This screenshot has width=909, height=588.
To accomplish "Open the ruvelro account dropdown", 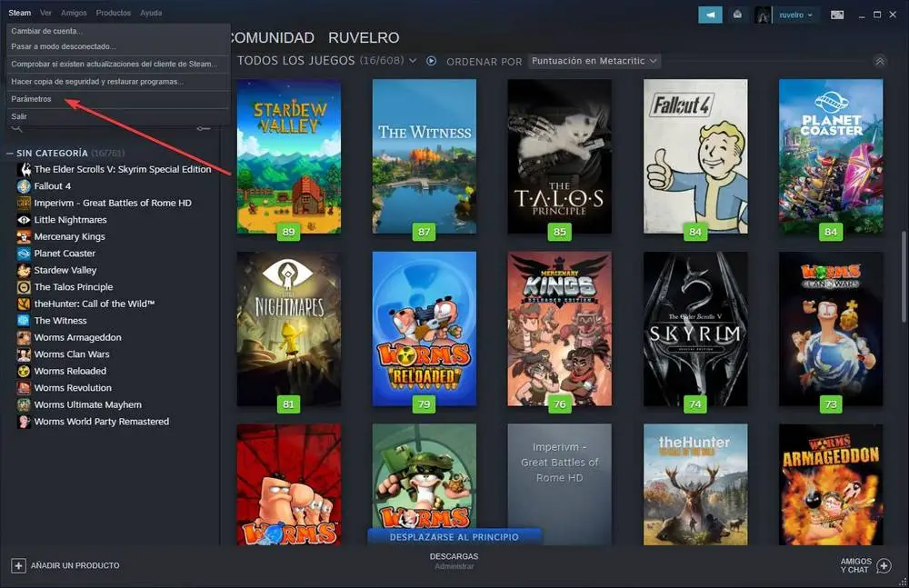I will pos(795,15).
